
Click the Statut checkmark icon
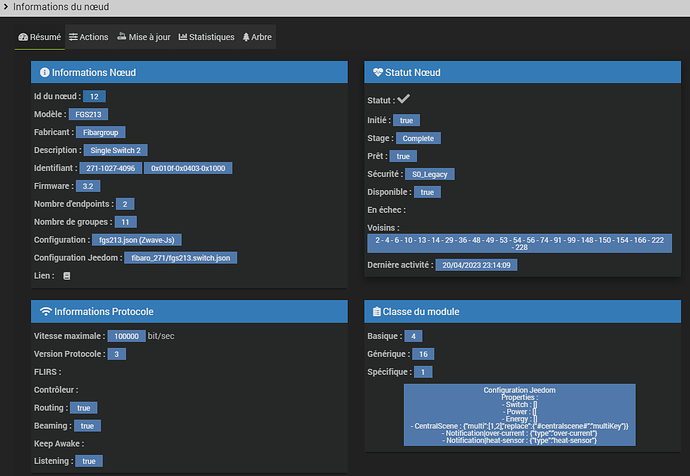[x=404, y=99]
